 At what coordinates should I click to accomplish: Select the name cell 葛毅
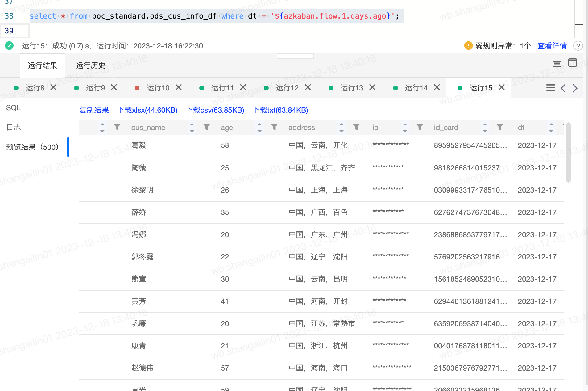tap(139, 145)
